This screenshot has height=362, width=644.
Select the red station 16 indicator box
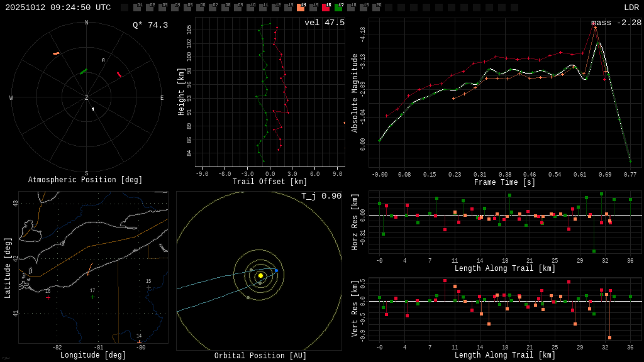click(x=326, y=8)
